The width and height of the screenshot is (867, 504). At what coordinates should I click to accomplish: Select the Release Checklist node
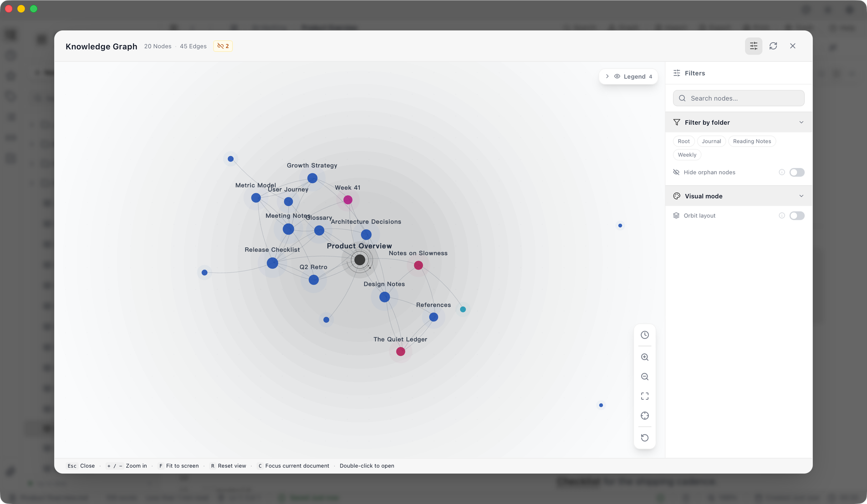pyautogui.click(x=272, y=263)
